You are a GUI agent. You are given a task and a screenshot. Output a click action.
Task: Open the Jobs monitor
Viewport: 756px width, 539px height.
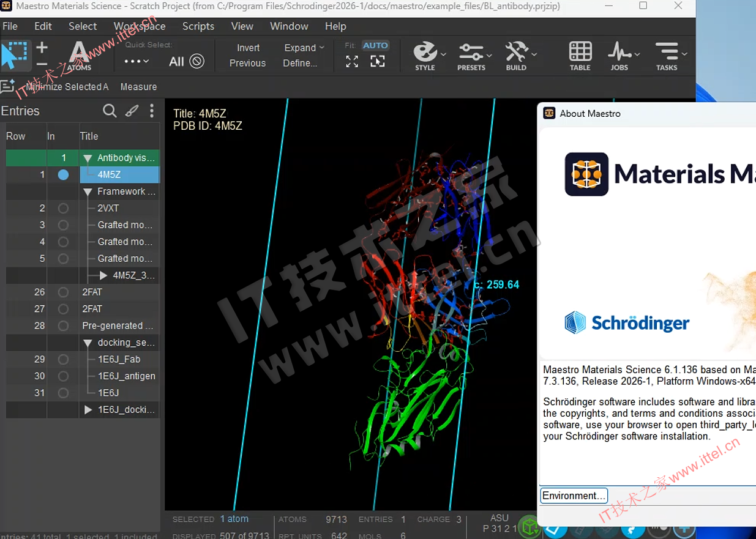(619, 56)
